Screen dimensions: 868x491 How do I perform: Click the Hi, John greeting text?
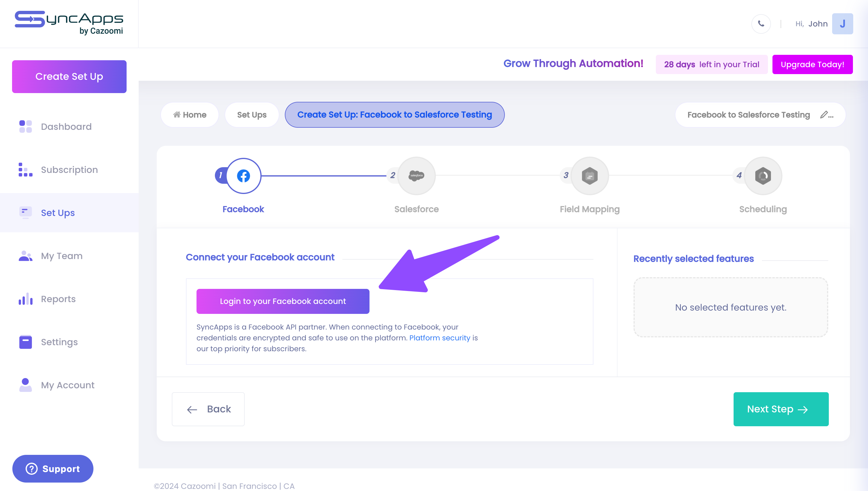[811, 23]
